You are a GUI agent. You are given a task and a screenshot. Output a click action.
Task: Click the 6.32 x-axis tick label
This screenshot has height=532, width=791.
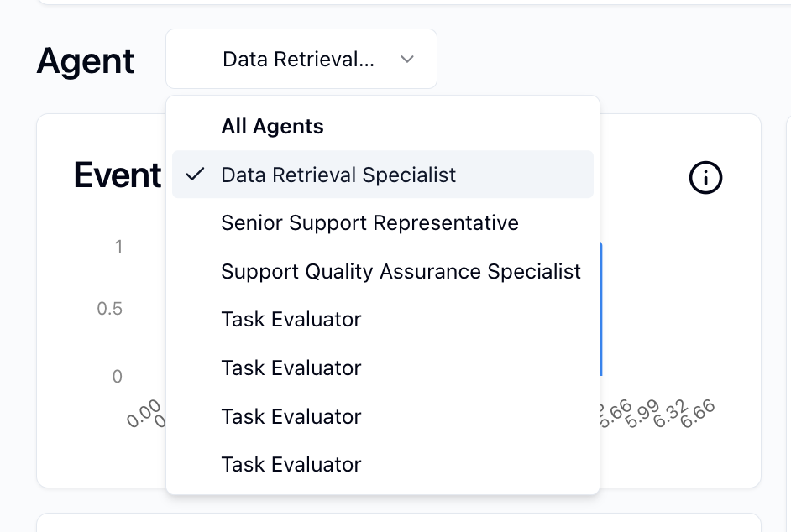click(670, 415)
